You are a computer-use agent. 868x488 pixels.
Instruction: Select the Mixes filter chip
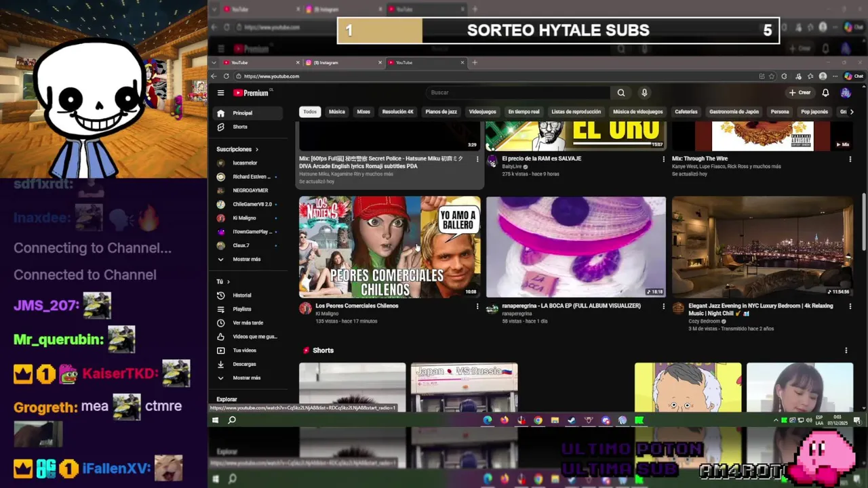[x=363, y=112]
